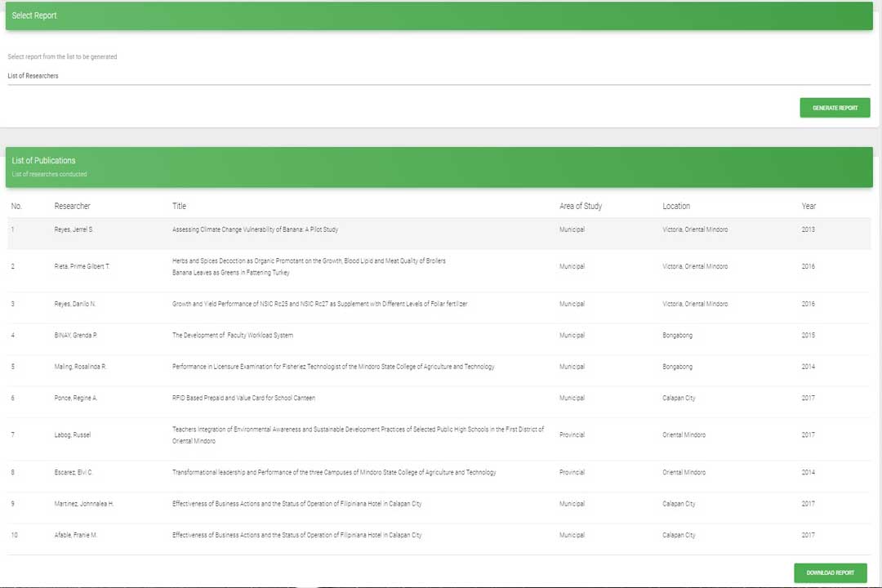This screenshot has height=588, width=882.
Task: Click researcher name Afable, Franie M.
Action: (x=77, y=536)
